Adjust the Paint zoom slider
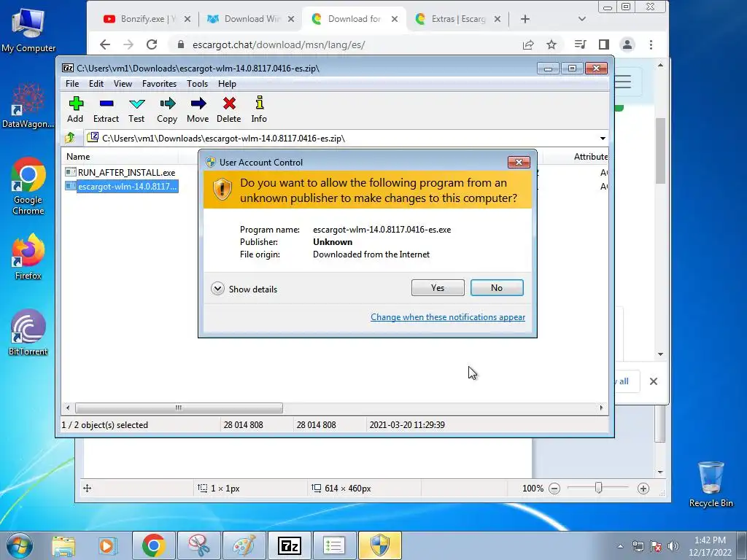Screen dimensions: 747x560 pos(598,488)
